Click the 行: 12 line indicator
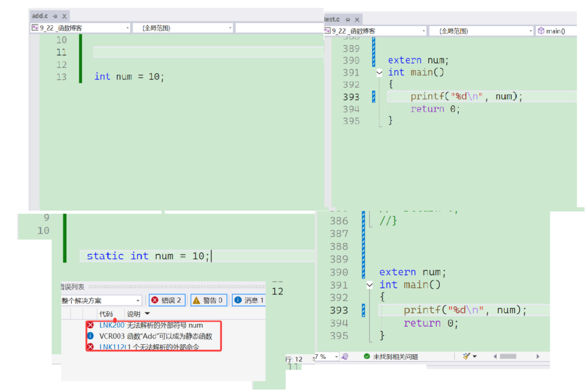Screen dimensions: 588x392 pos(294,360)
